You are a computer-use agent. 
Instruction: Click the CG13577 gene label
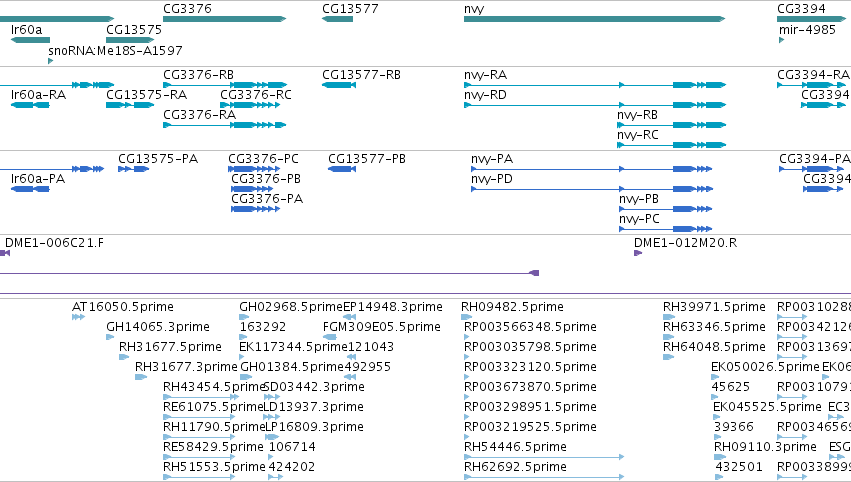click(x=350, y=9)
